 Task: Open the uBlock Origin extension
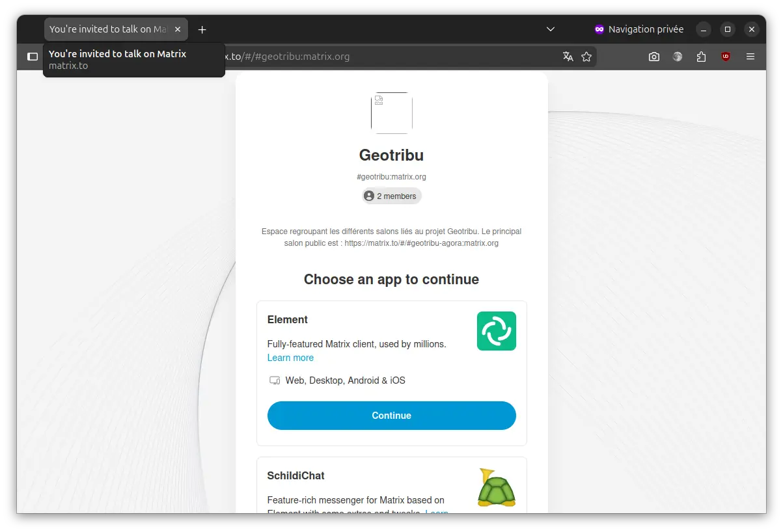point(725,57)
